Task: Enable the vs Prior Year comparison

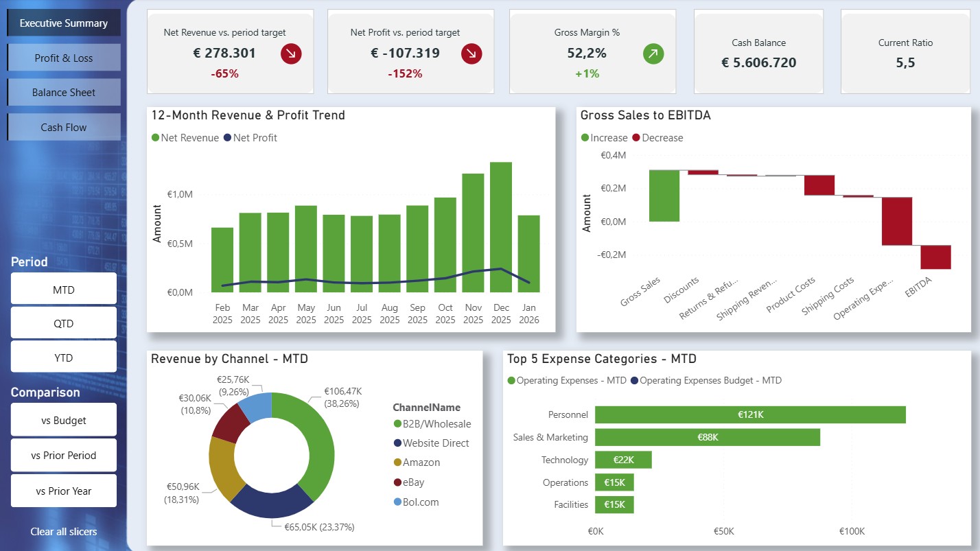Action: (x=63, y=491)
